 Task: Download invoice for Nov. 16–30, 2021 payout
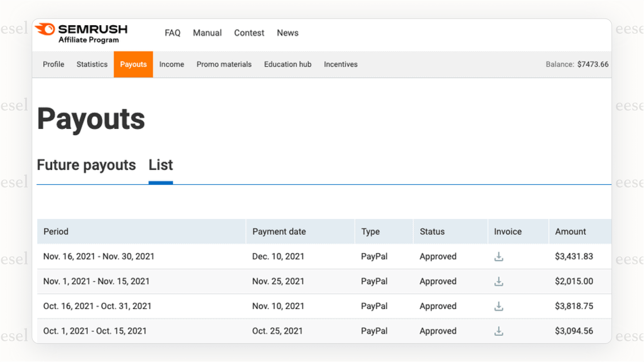pyautogui.click(x=498, y=256)
